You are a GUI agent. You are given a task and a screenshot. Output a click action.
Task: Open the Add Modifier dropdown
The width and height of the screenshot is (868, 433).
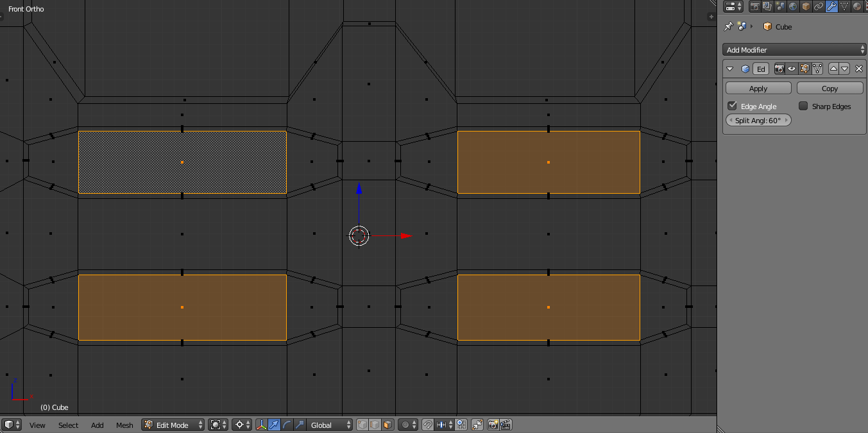coord(794,50)
